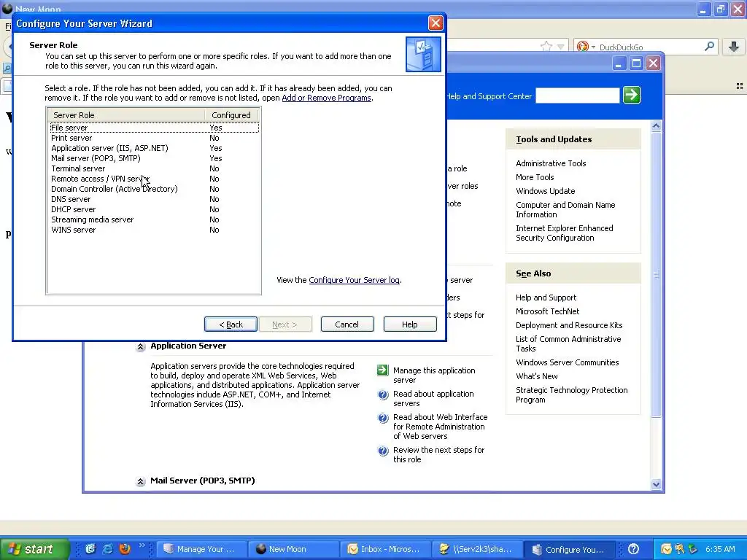
Task: Select Domain Controller (Active Directory) role
Action: point(154,189)
